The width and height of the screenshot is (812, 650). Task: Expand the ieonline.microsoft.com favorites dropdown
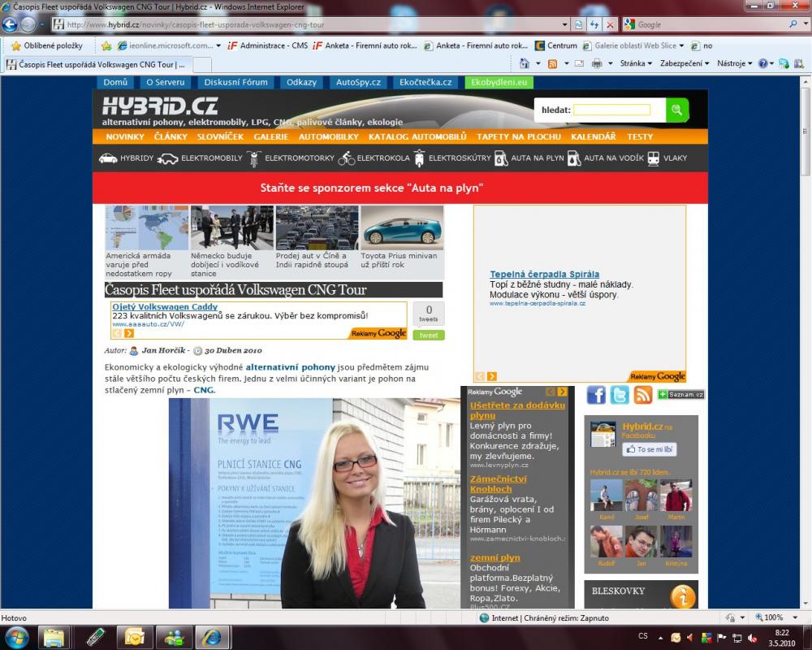pyautogui.click(x=218, y=45)
